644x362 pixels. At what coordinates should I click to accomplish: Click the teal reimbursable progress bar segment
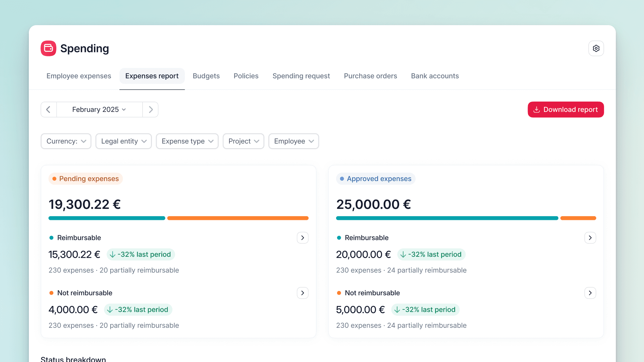107,218
